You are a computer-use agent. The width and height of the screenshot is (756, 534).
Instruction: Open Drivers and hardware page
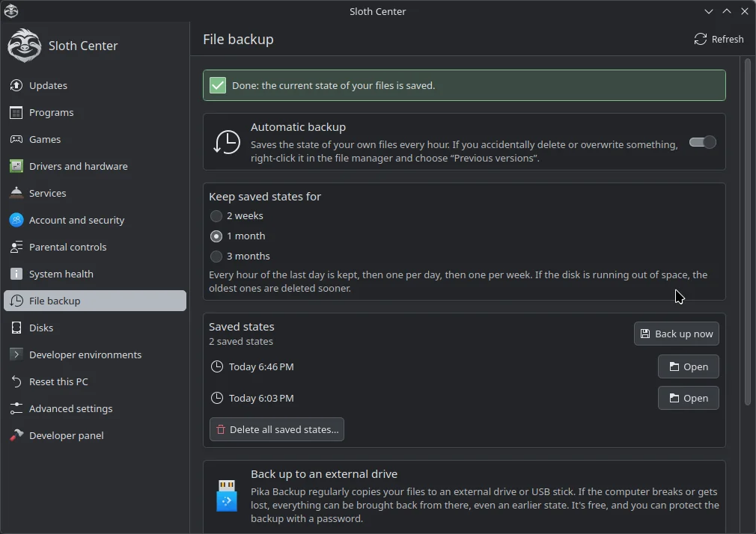tap(95, 166)
